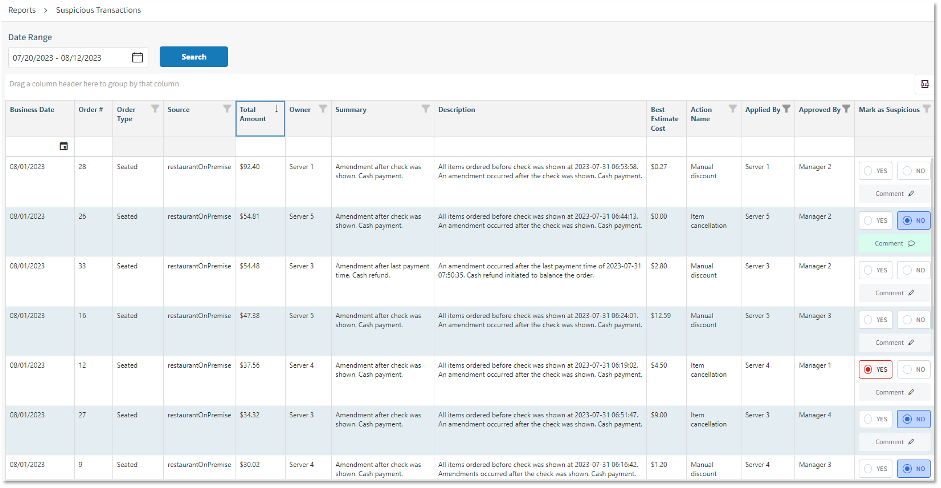Click Suspicious Transactions breadcrumb
The image size is (941, 488).
tap(98, 10)
